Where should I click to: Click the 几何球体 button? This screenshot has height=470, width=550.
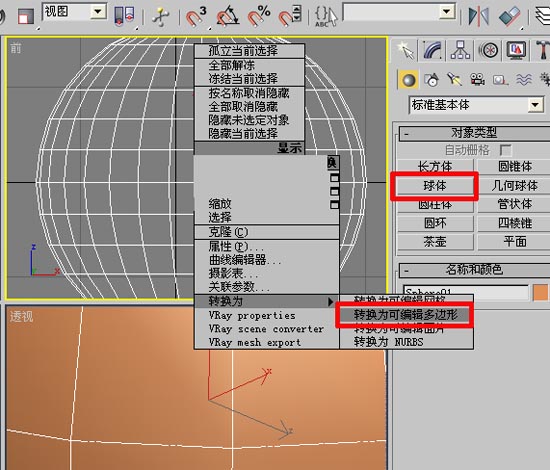point(514,186)
